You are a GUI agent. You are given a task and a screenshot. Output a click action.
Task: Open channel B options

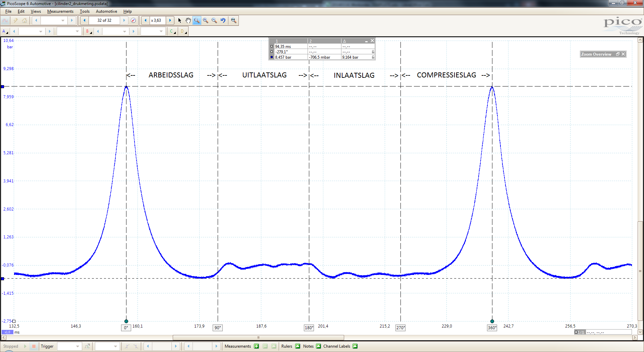(x=89, y=31)
